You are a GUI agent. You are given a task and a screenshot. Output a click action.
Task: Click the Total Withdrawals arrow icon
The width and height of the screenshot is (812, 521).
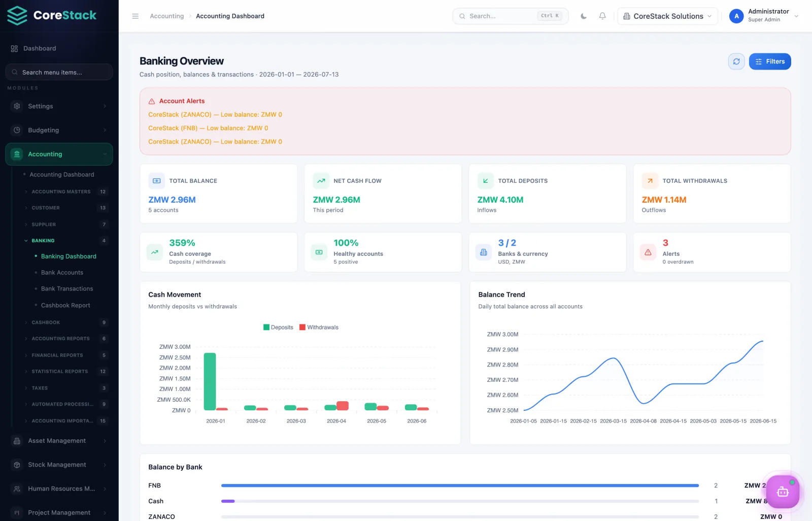[650, 181]
